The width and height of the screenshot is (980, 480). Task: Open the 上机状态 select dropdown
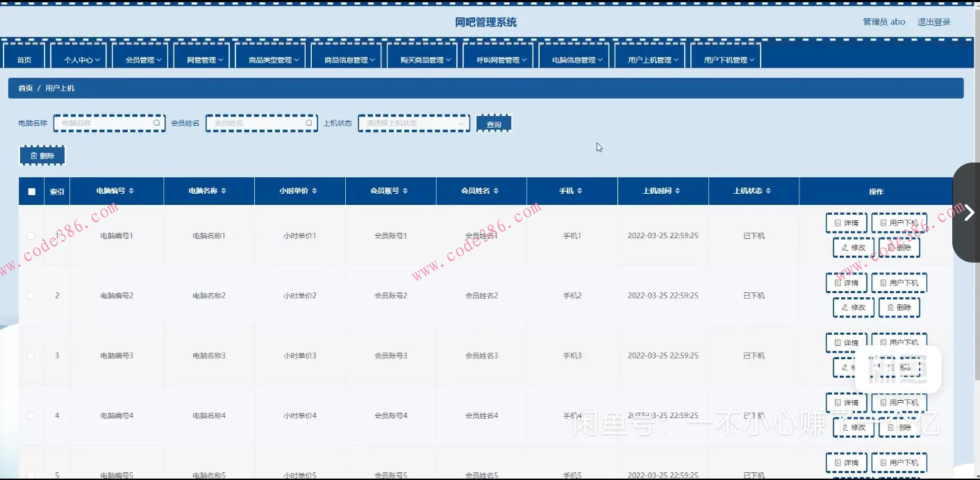(x=414, y=123)
